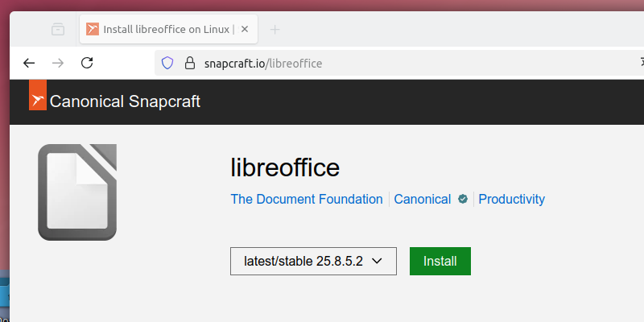Open the Firefox View icon
Viewport: 644px width, 322px height.
coord(58,30)
